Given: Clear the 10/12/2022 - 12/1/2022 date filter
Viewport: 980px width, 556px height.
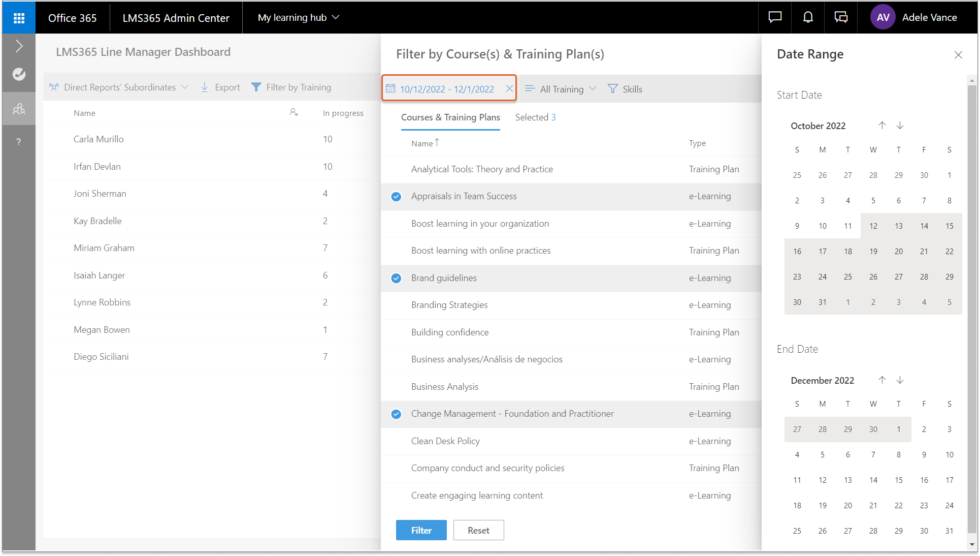Looking at the screenshot, I should pos(509,89).
